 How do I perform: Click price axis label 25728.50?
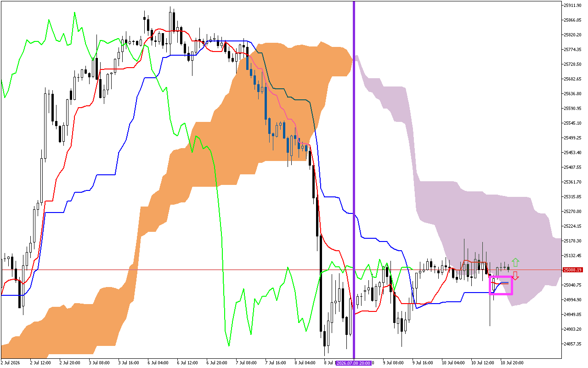tap(573, 64)
